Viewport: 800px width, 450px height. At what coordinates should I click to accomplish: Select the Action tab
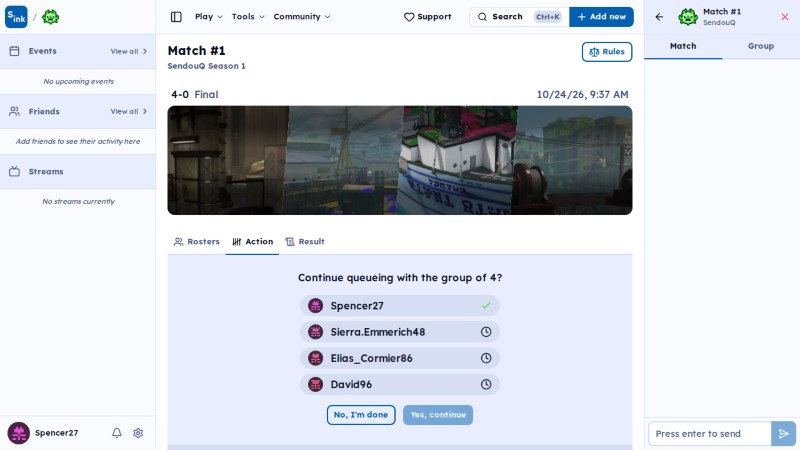(x=253, y=242)
